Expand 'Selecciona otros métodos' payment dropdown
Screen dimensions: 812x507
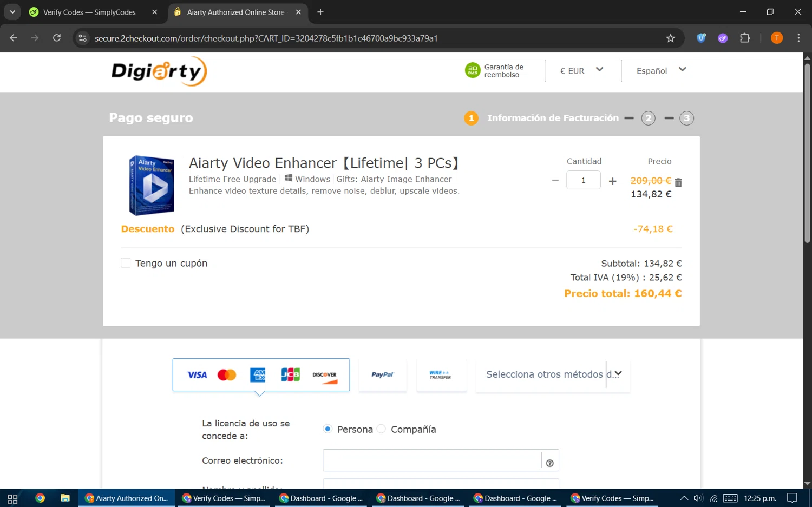[x=553, y=374]
